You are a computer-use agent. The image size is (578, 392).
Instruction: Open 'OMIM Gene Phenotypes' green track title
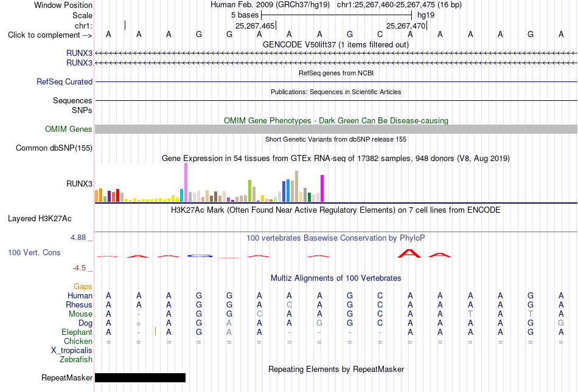coord(336,121)
